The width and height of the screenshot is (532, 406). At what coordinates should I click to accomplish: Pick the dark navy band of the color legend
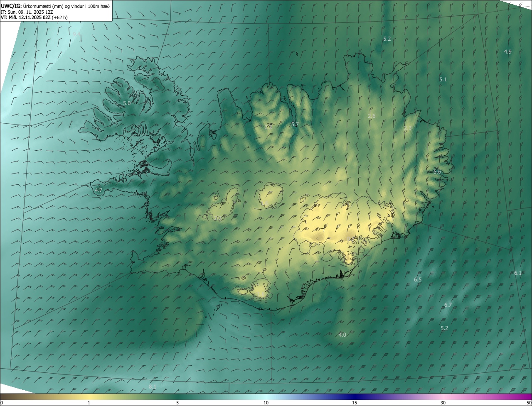coord(355,397)
